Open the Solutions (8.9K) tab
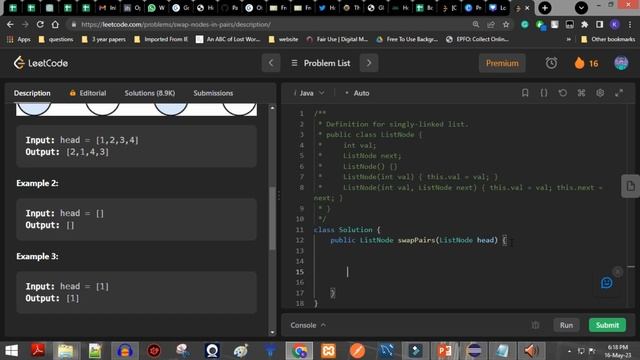Image resolution: width=640 pixels, height=360 pixels. click(x=150, y=93)
